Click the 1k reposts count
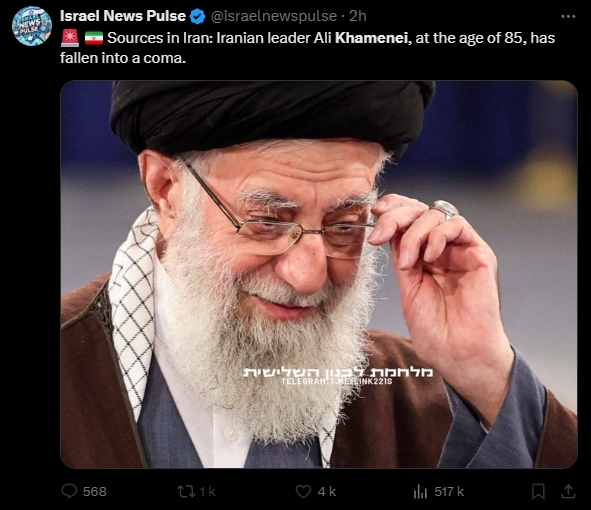Image resolution: width=591 pixels, height=510 pixels. pos(207,492)
